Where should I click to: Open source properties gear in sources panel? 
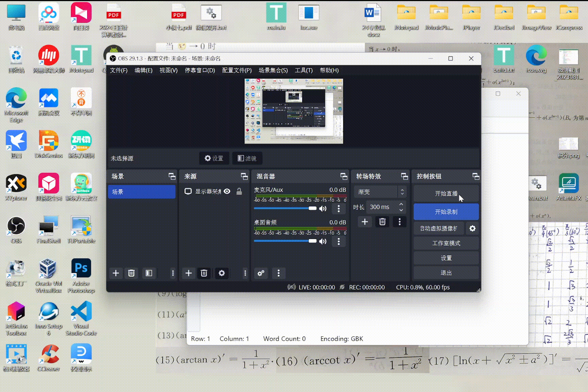pyautogui.click(x=222, y=273)
